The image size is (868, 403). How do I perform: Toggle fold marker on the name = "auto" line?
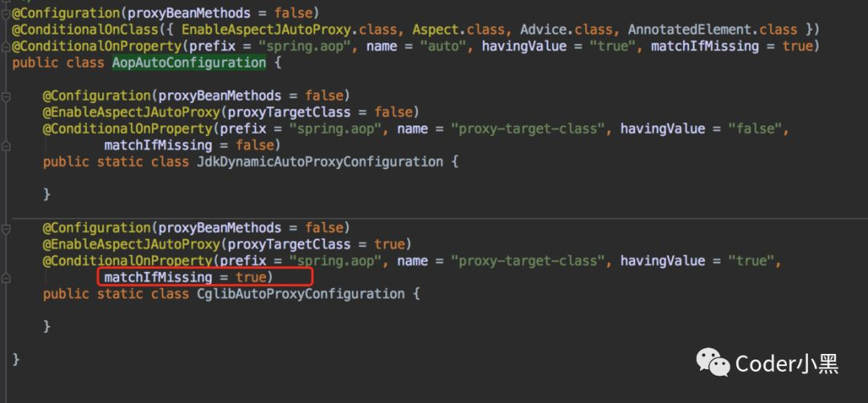6,47
